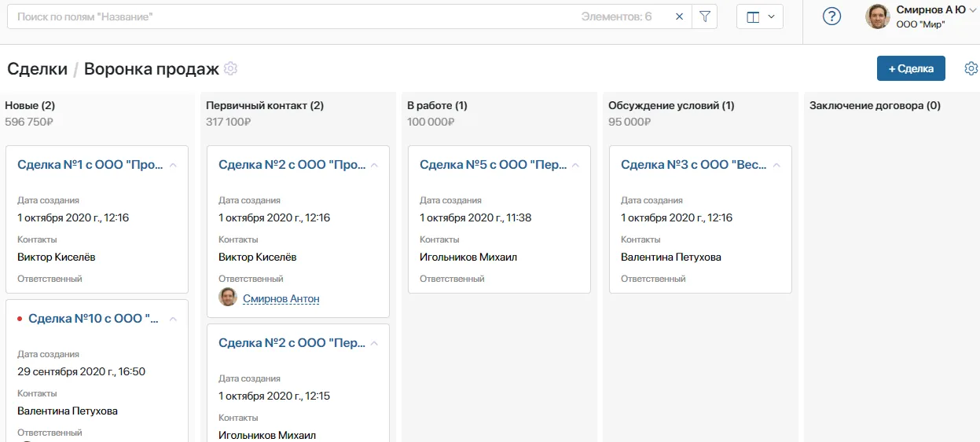
Task: Open the filter funnel icon in search bar
Action: pos(704,16)
